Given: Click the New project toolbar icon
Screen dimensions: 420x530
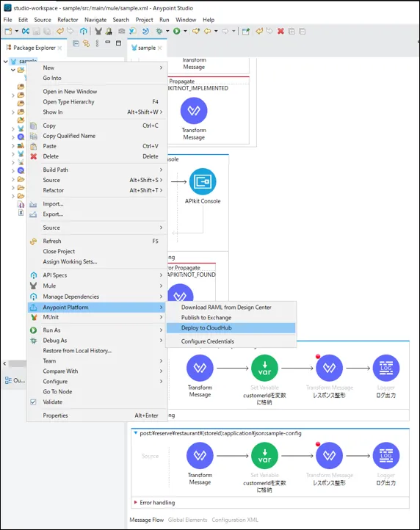Looking at the screenshot, I should click(8, 31).
